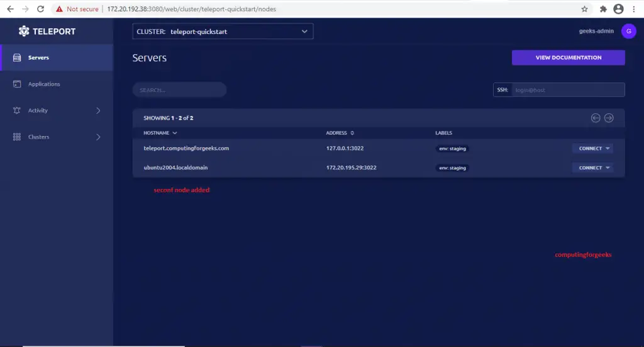Click hostname ubuntu2004.localdomain
This screenshot has height=347, width=644.
click(175, 168)
